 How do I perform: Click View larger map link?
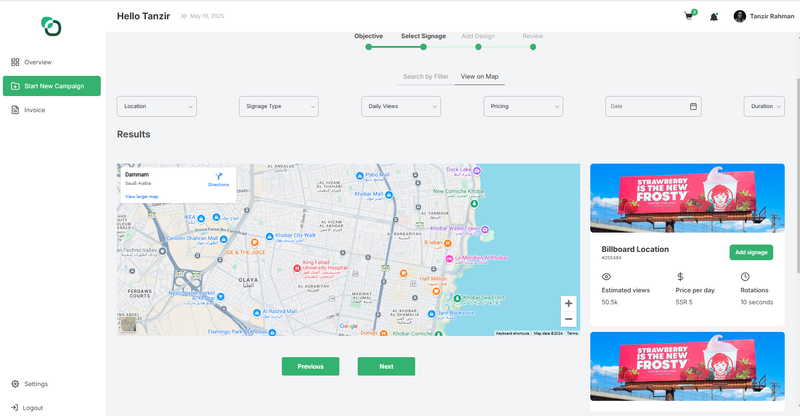coord(141,197)
